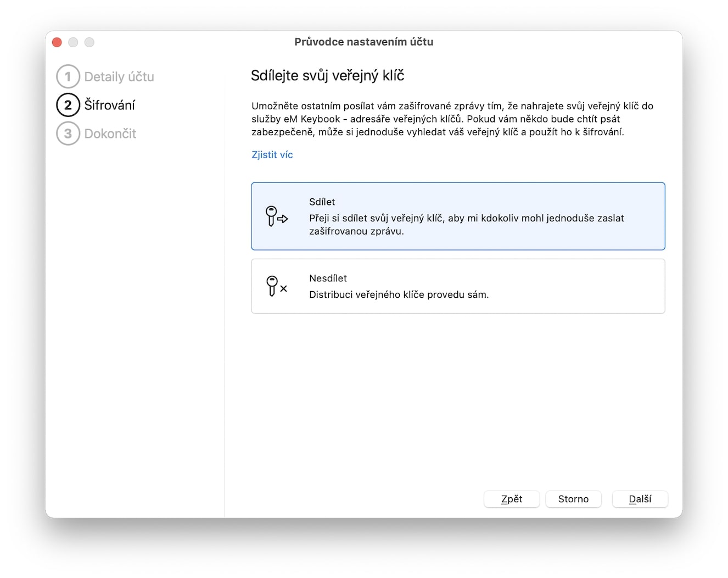Click the Sdílet description about sharing your key

click(x=466, y=225)
